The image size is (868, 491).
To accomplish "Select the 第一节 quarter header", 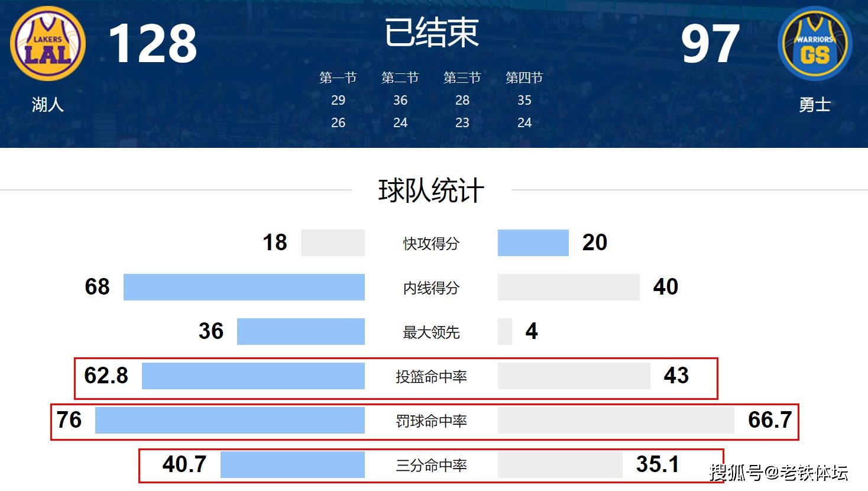I will (338, 77).
